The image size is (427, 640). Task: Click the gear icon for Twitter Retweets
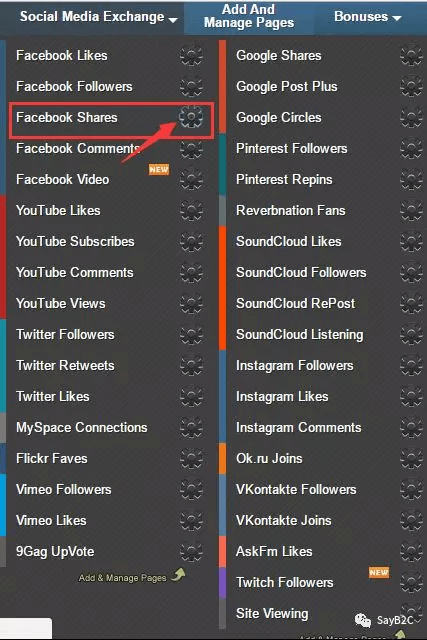click(x=191, y=365)
